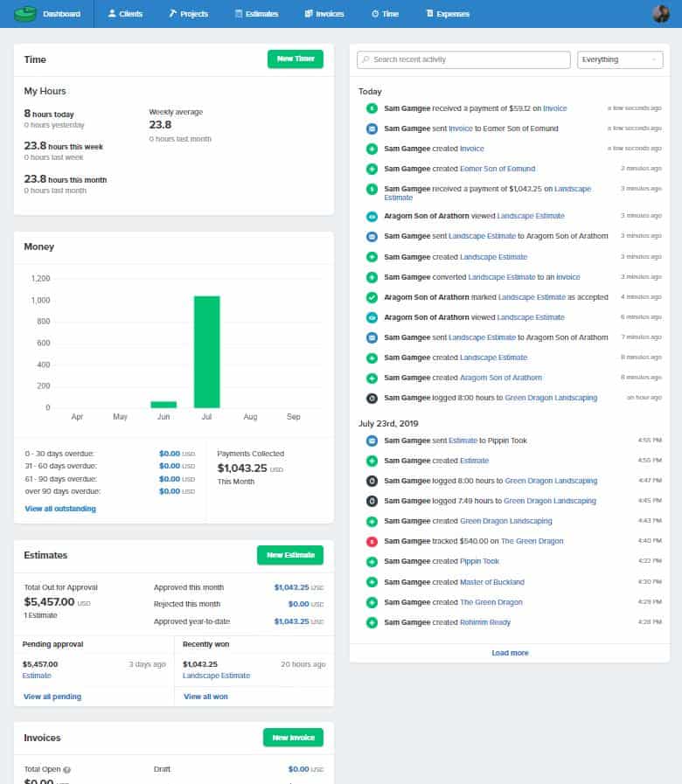Image resolution: width=682 pixels, height=784 pixels.
Task: Create a New Estimate
Action: click(290, 555)
